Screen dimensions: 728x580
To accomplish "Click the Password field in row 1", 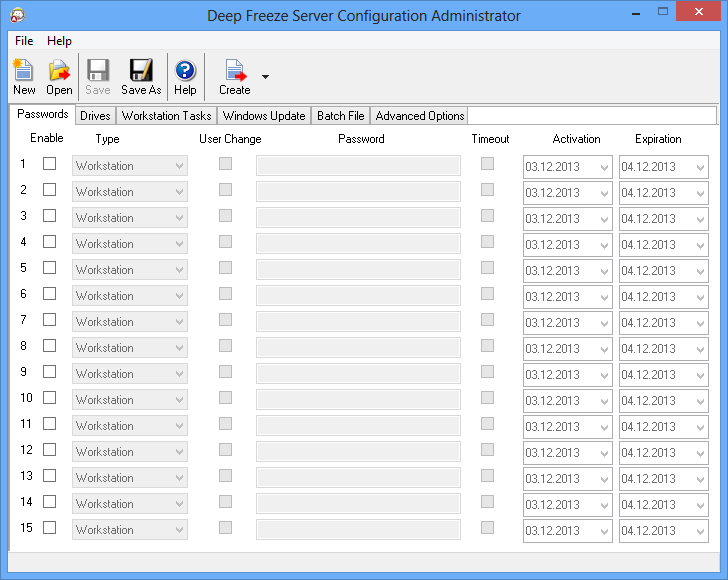I will tap(358, 166).
